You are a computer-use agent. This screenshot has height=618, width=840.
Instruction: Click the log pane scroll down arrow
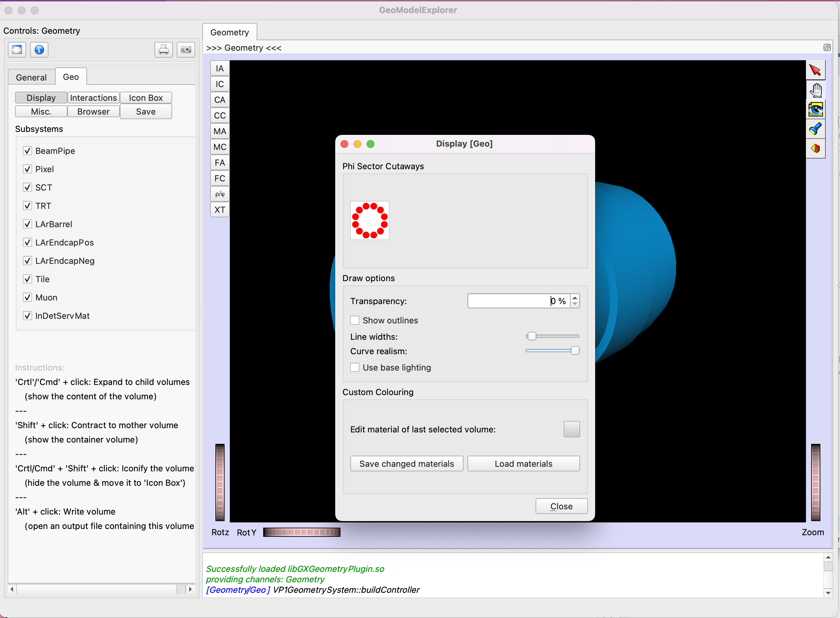(828, 593)
